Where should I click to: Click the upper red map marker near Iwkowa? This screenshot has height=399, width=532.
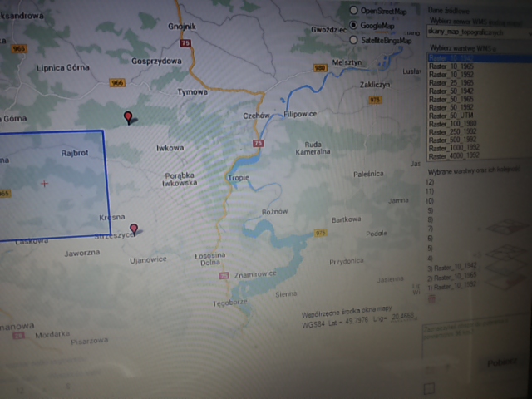(x=128, y=117)
